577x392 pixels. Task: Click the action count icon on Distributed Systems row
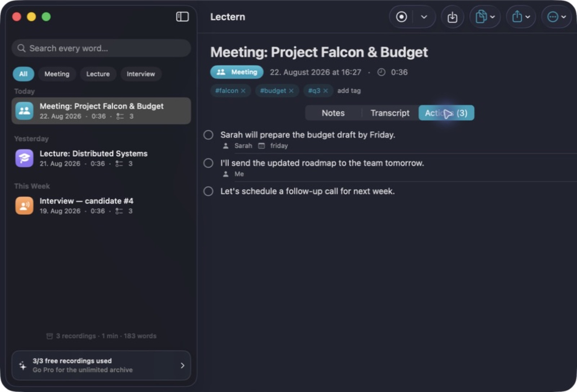pos(119,164)
